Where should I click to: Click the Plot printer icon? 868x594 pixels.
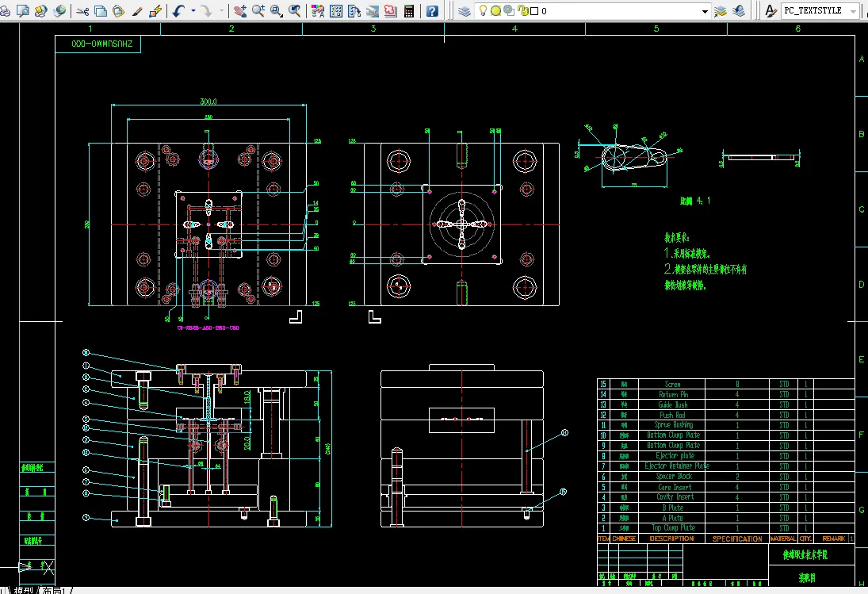(5, 10)
